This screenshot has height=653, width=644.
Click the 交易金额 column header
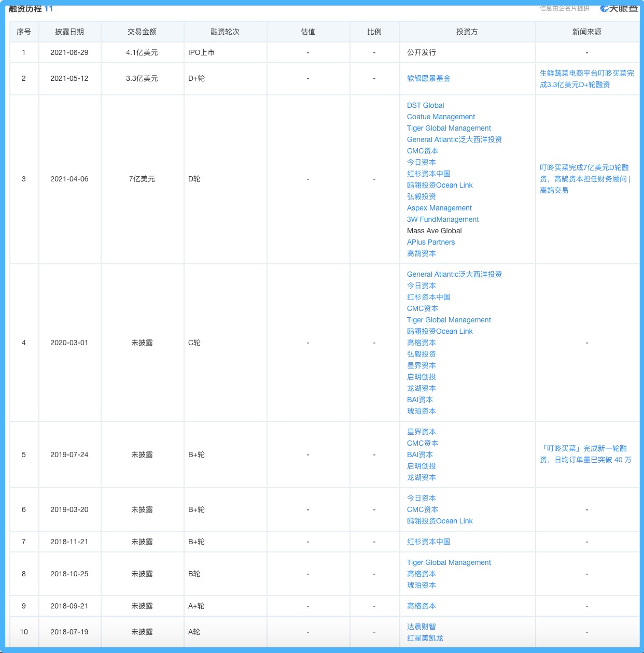[142, 32]
